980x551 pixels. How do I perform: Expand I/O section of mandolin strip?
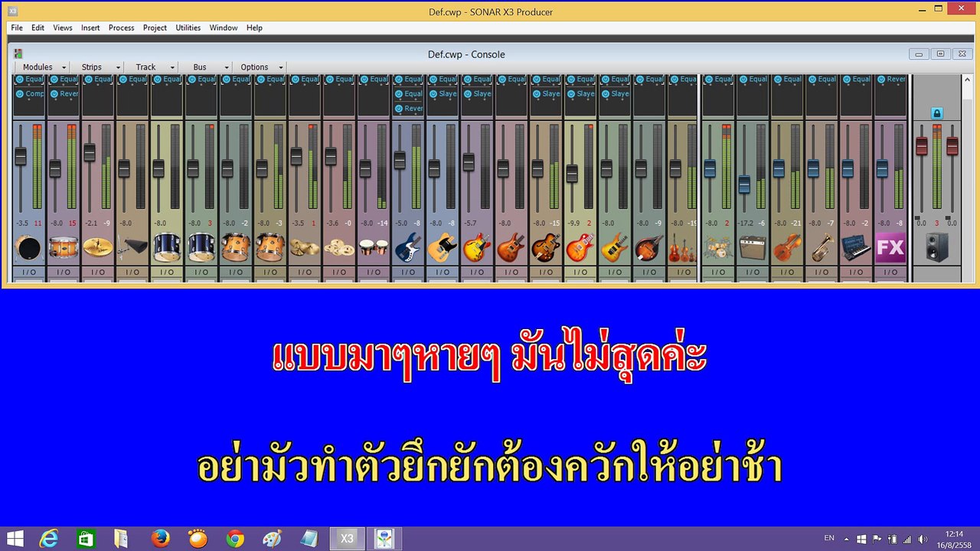[x=648, y=272]
